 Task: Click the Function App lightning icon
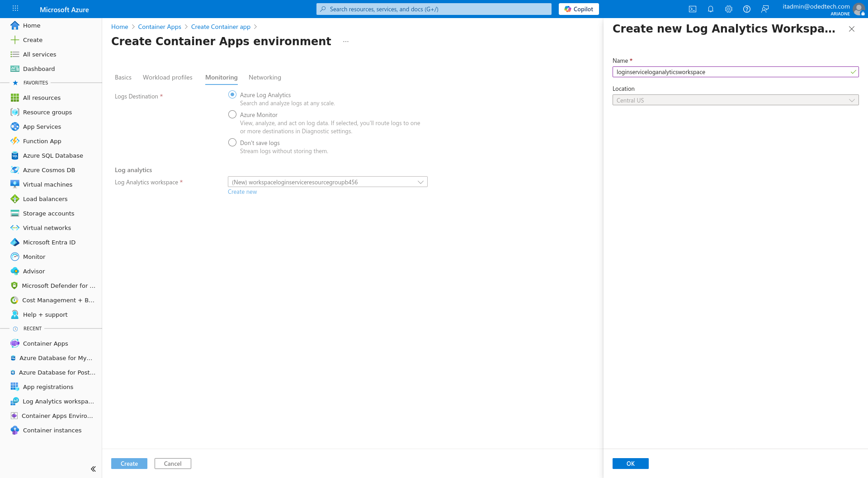click(15, 141)
